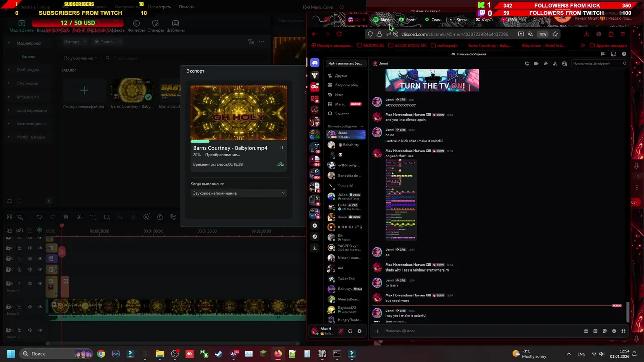This screenshot has height=362, width=644.
Task: Toggle visibility of Видео 3 track
Action: (x=40, y=283)
